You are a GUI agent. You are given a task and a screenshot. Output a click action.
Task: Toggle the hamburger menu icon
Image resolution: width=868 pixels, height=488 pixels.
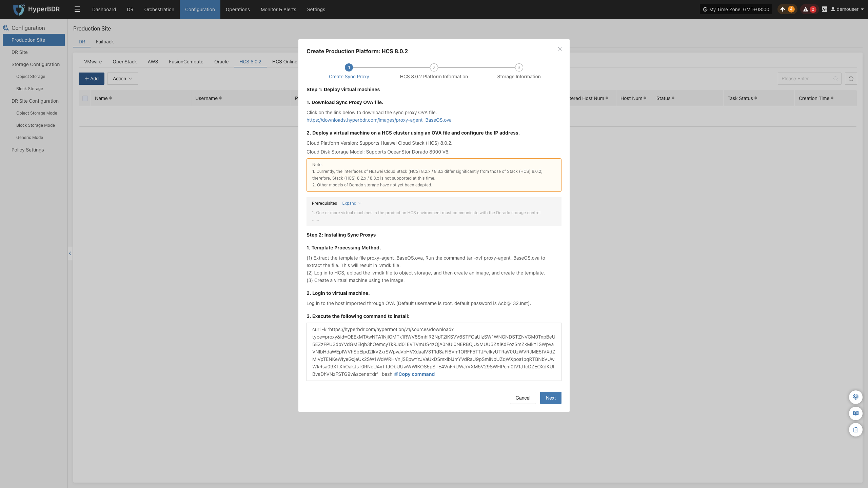point(77,9)
